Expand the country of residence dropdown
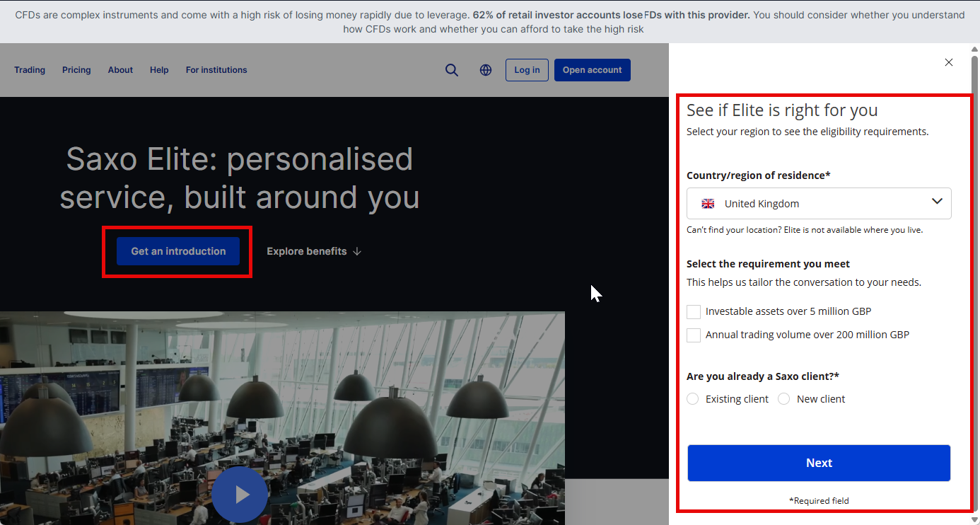This screenshot has width=980, height=525. point(937,202)
